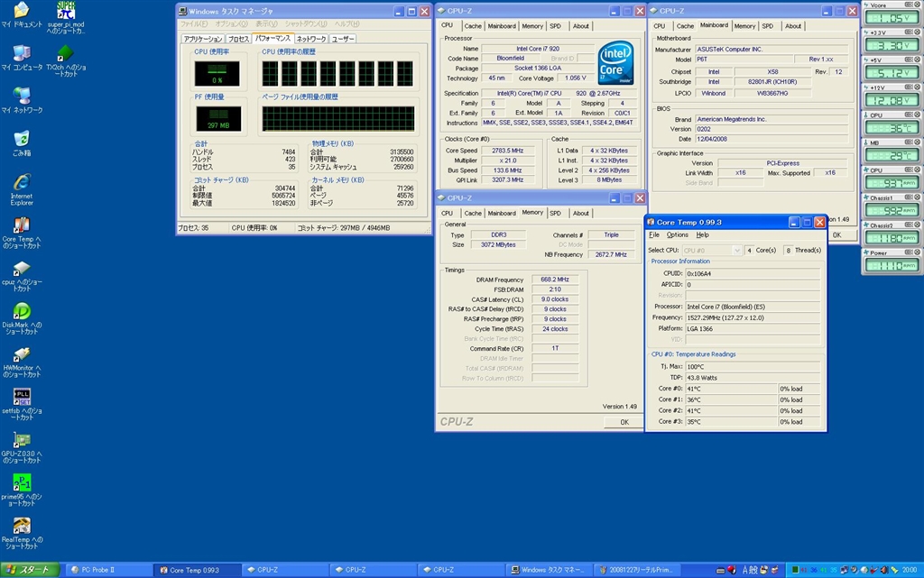Image resolution: width=924 pixels, height=578 pixels.
Task: Open the GPU-Z 0.3.0 desktop shortcut
Action: [21, 440]
